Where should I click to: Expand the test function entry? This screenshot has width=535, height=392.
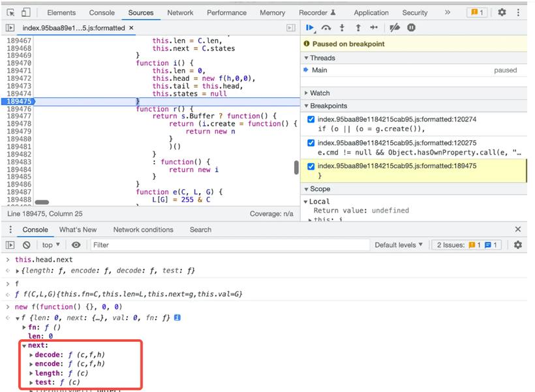click(x=31, y=383)
